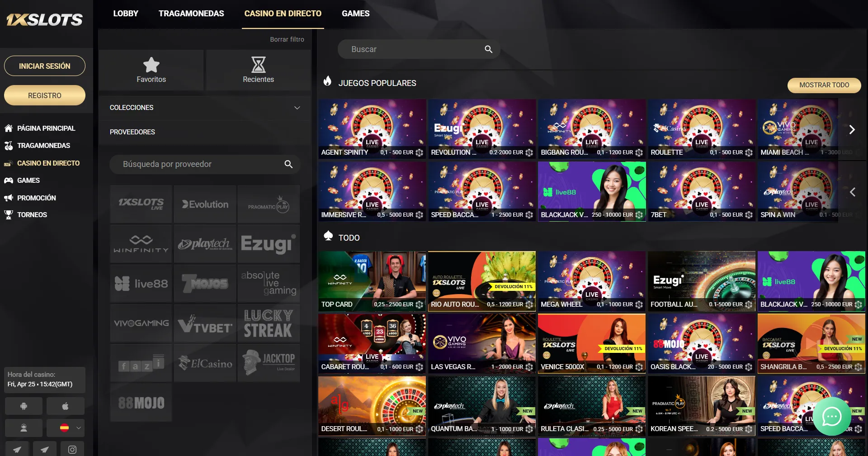868x456 pixels.
Task: Click the chip icon on Top Card card
Action: pyautogui.click(x=419, y=304)
